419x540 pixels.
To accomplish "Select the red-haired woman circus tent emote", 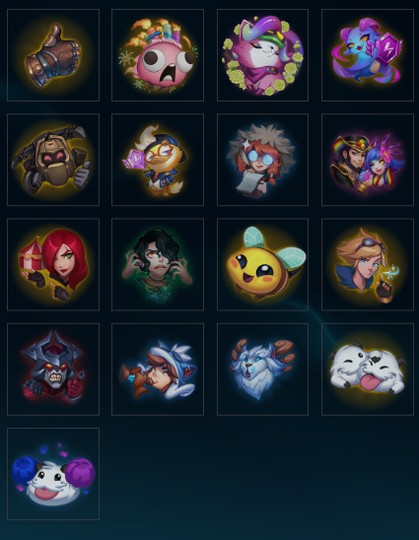I will point(53,264).
